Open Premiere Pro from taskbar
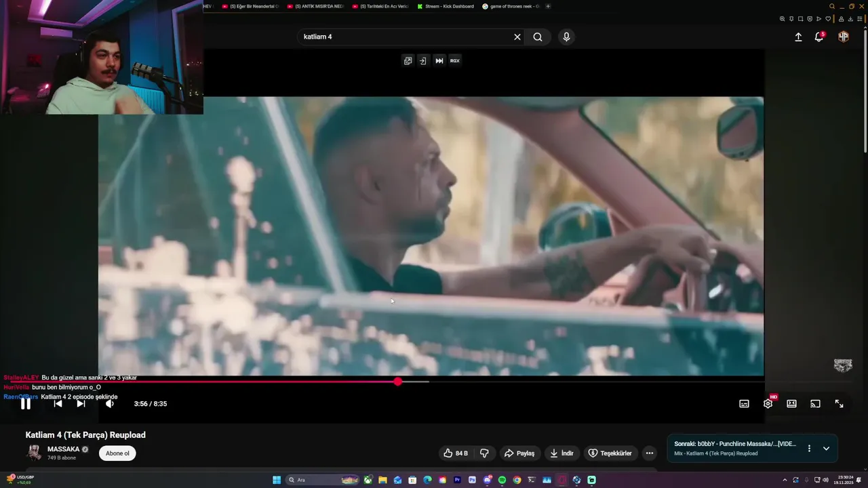This screenshot has height=488, width=868. coord(457,480)
